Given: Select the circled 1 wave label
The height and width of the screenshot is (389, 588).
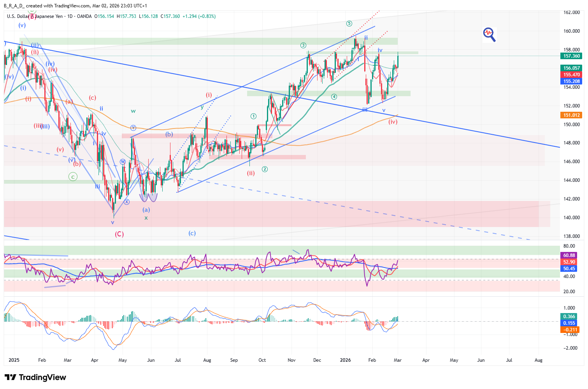Looking at the screenshot, I should click(254, 116).
